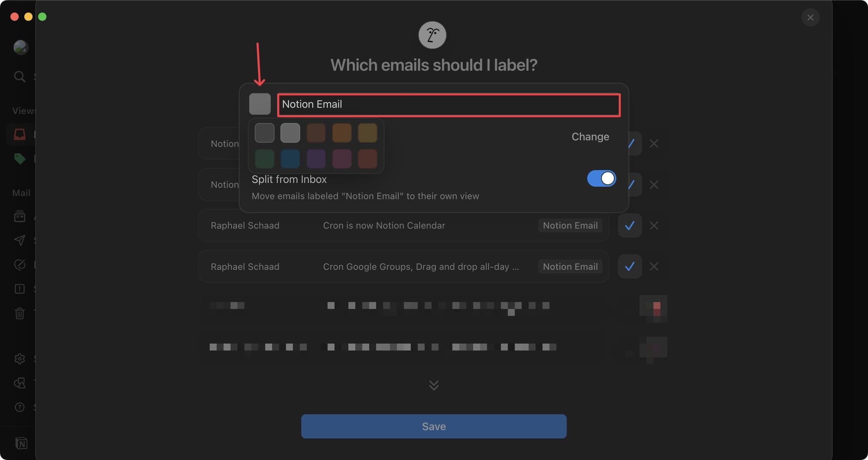The height and width of the screenshot is (460, 868).
Task: Open the Spam exclamation icon
Action: [x=20, y=289]
